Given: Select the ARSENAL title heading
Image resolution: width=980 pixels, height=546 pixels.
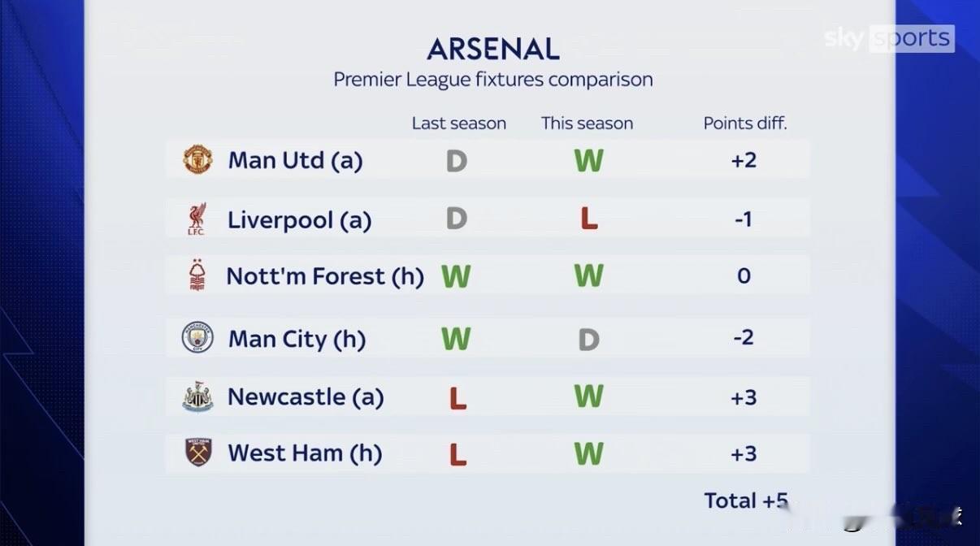Looking at the screenshot, I should tap(493, 50).
